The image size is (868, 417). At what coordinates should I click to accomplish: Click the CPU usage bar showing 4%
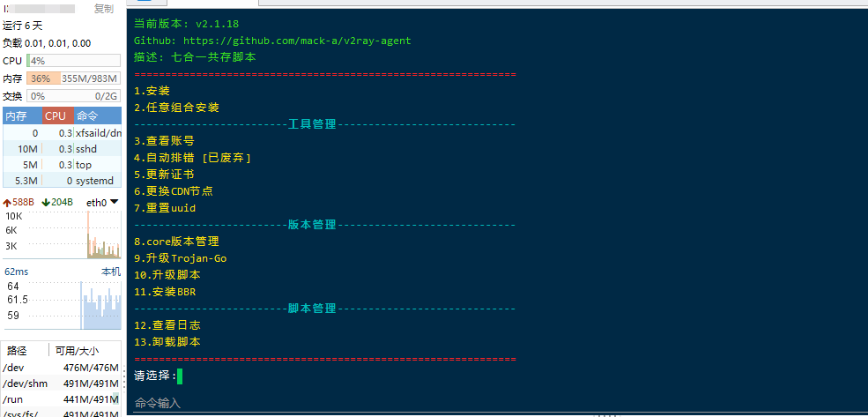pos(74,61)
